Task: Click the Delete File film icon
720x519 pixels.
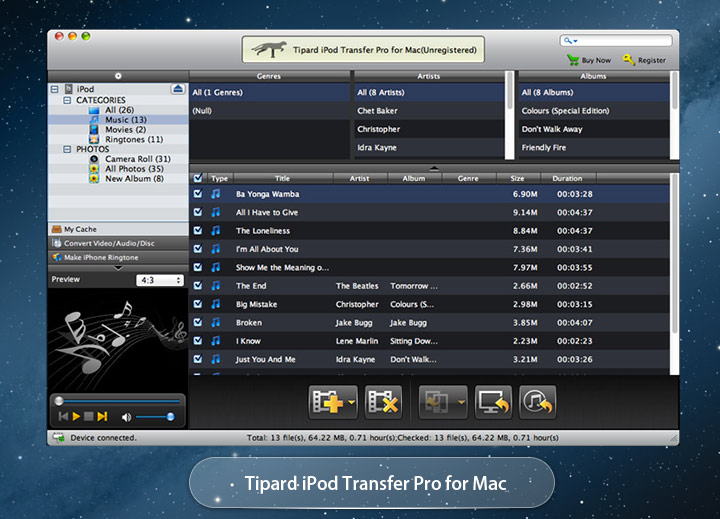Action: coord(383,402)
